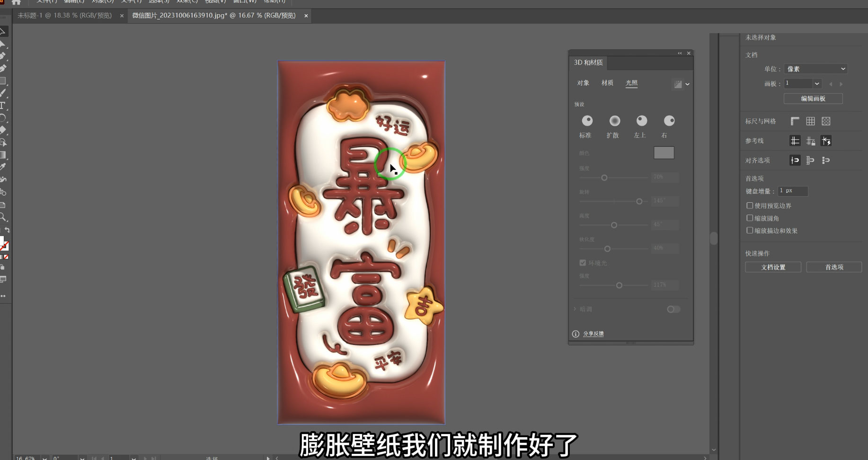Open 文档设置 from quick actions
The height and width of the screenshot is (460, 868).
773,267
